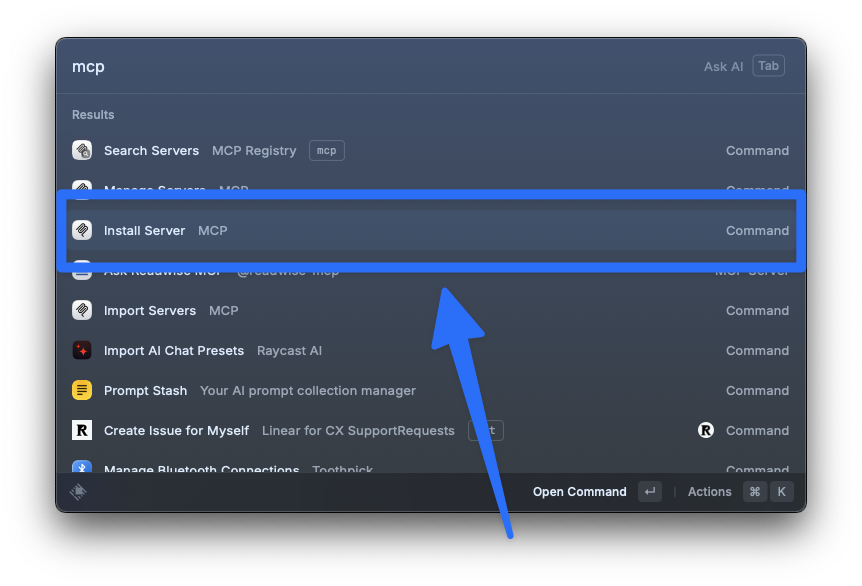Open the Actions menu
Viewport: 862px width, 586px height.
pos(709,491)
